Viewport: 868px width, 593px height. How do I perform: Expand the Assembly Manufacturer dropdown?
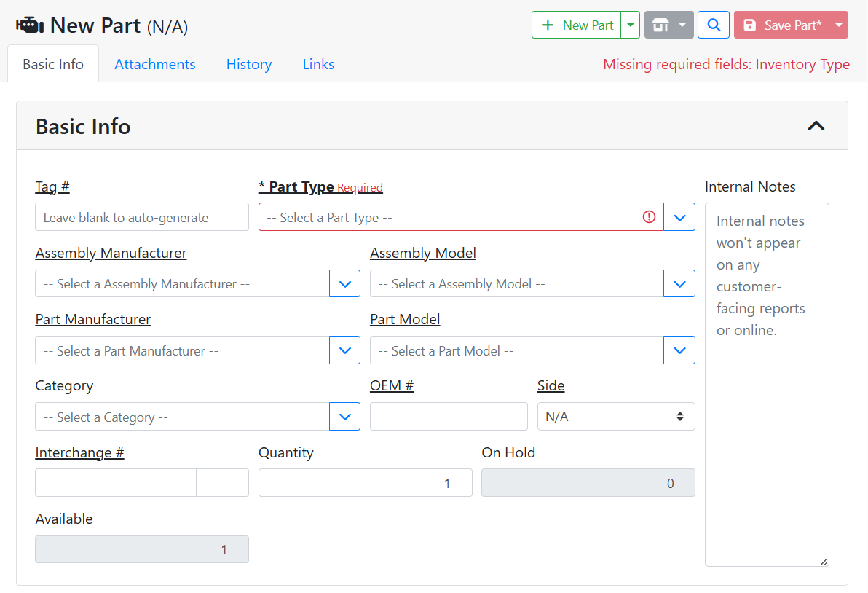pyautogui.click(x=344, y=283)
